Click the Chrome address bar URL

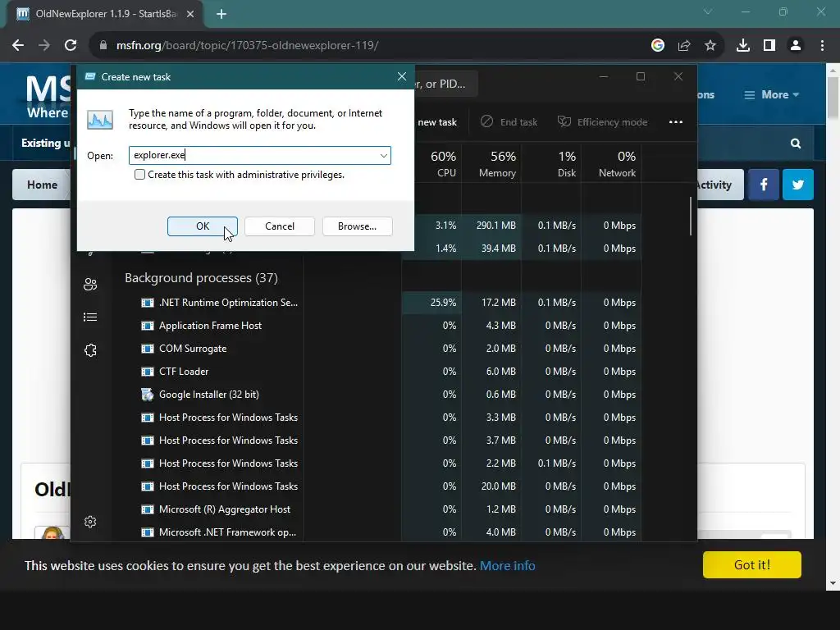pyautogui.click(x=247, y=46)
